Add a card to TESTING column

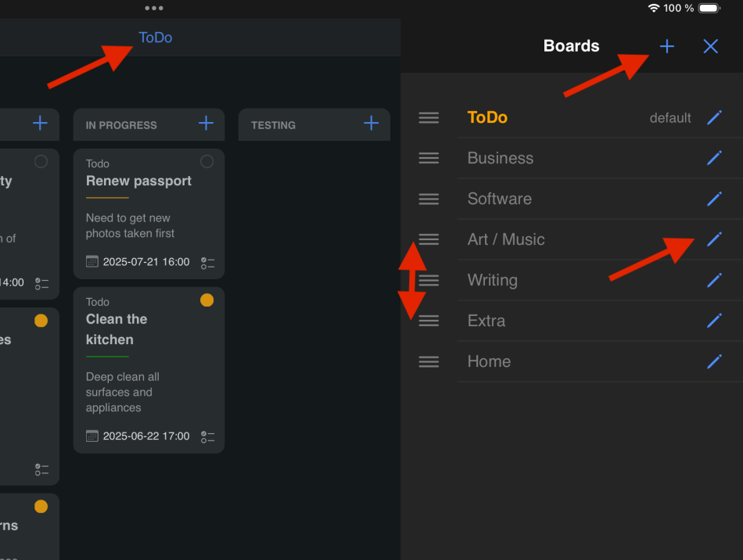click(371, 124)
